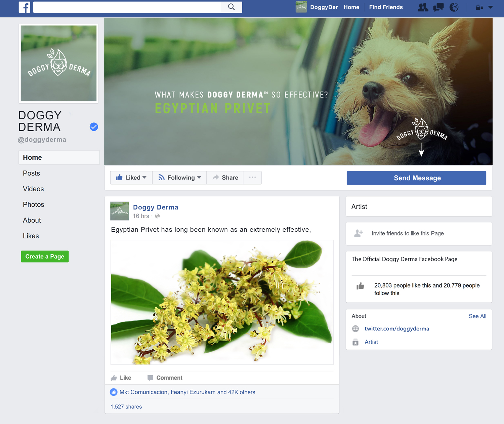Click the invite friends person-plus icon
The height and width of the screenshot is (424, 504).
tap(359, 233)
